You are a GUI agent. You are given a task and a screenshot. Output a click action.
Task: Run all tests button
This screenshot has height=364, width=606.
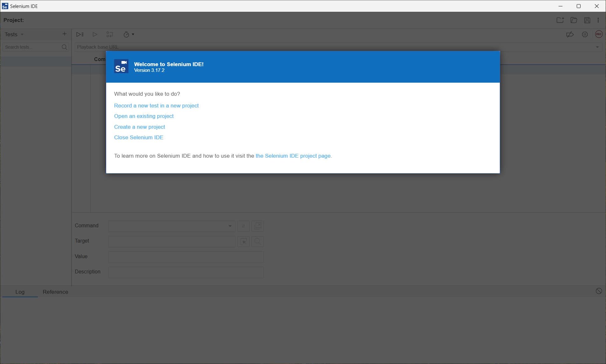80,34
